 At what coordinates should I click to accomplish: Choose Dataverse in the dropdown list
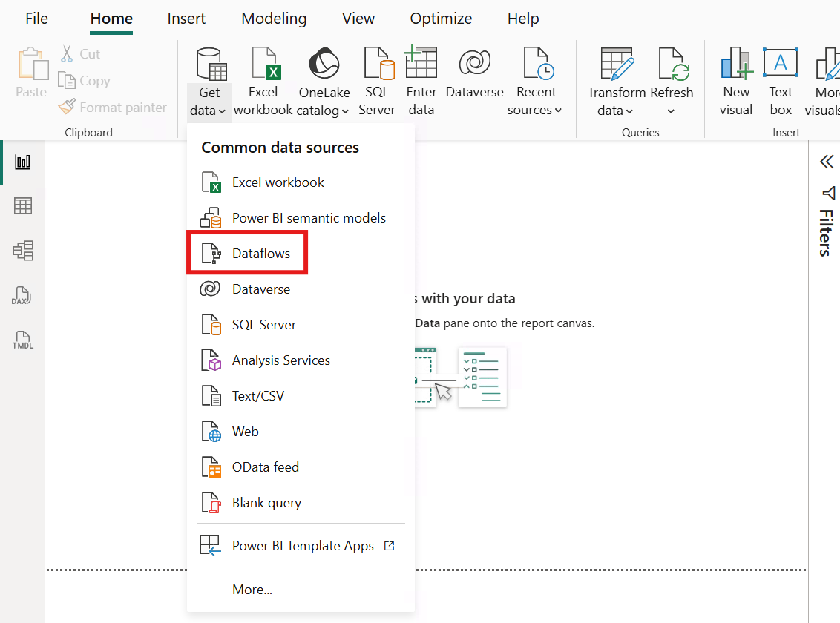tap(301, 289)
